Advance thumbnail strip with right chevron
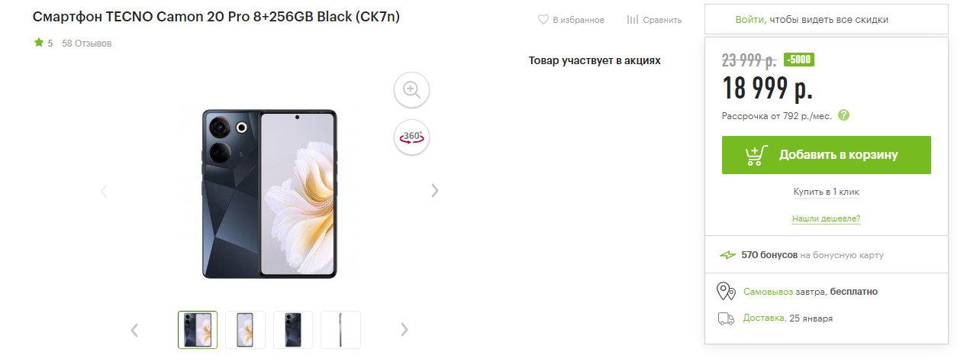This screenshot has height=362, width=980. (405, 330)
